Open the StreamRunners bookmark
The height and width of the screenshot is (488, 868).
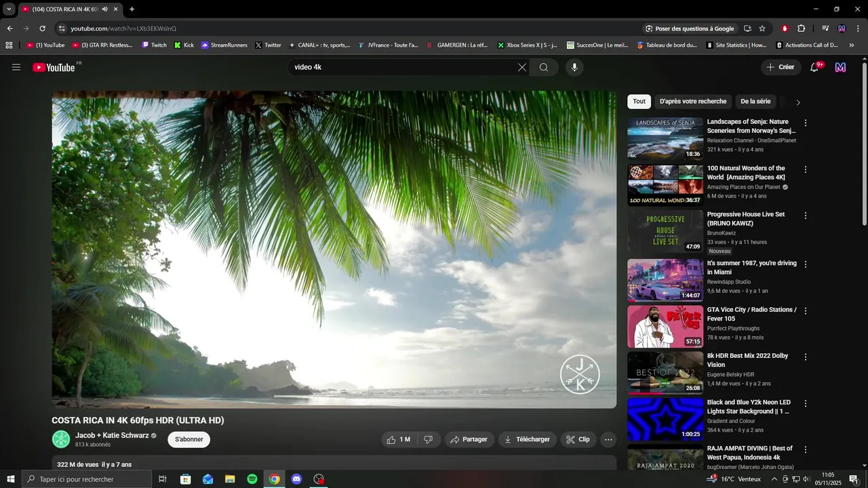click(224, 45)
